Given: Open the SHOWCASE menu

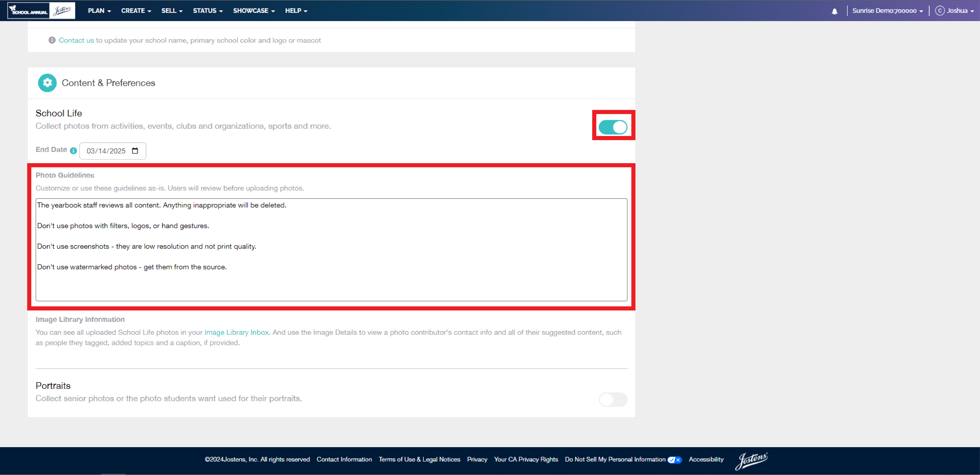Looking at the screenshot, I should point(254,11).
